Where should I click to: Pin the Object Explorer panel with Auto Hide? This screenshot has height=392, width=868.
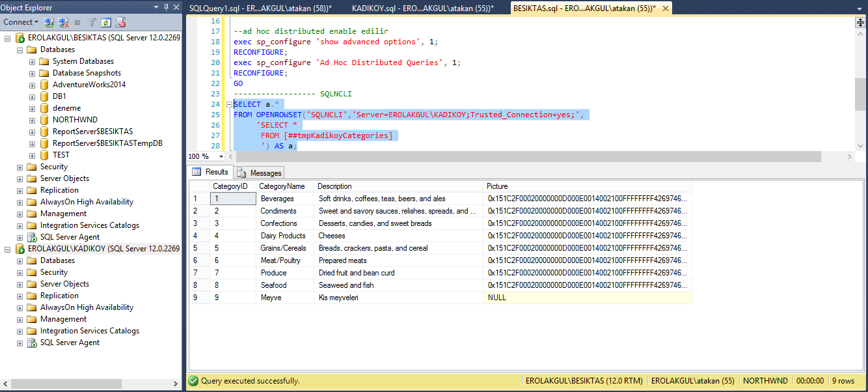click(x=167, y=7)
